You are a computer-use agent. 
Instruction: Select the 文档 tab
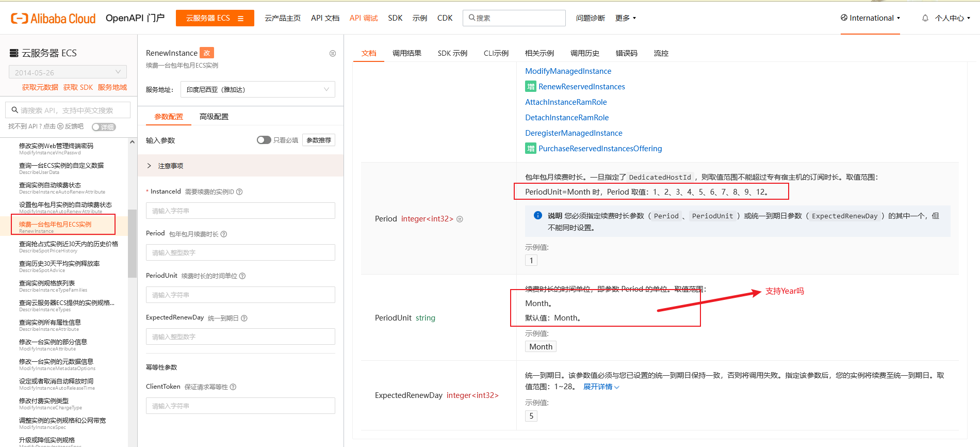pos(369,53)
